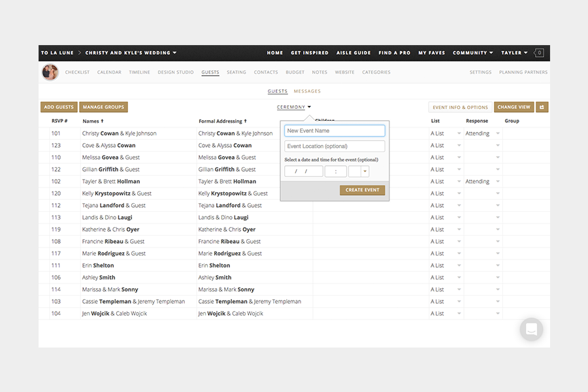Click the Manage Groups button
588x392 pixels.
coord(103,107)
